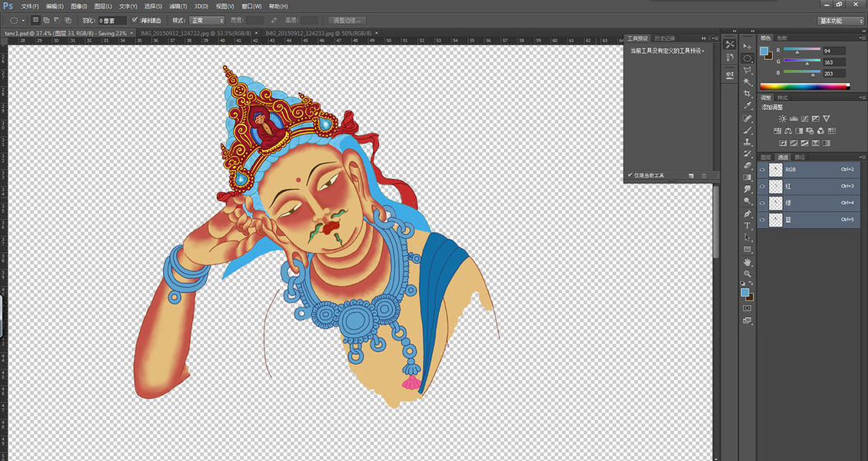Hide the RGB channel eye icon
The height and width of the screenshot is (461, 868).
coord(763,169)
